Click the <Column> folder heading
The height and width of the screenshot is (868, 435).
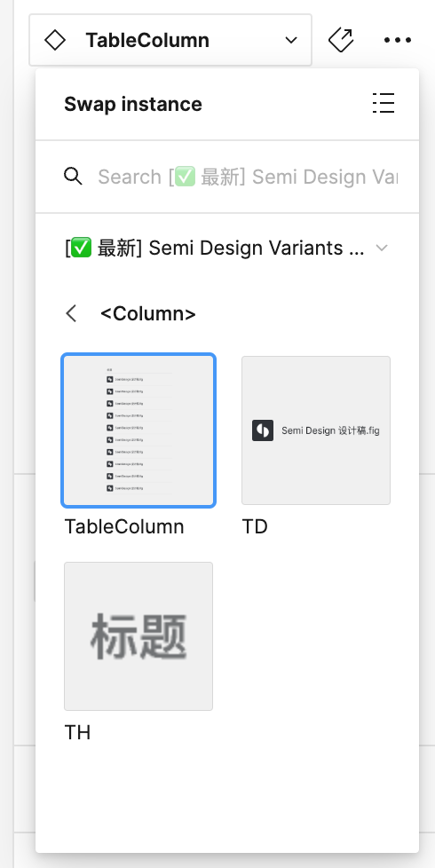click(148, 314)
